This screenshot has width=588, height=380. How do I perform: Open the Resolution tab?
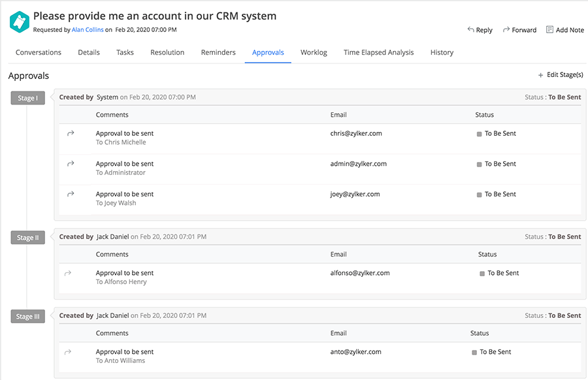pos(167,52)
